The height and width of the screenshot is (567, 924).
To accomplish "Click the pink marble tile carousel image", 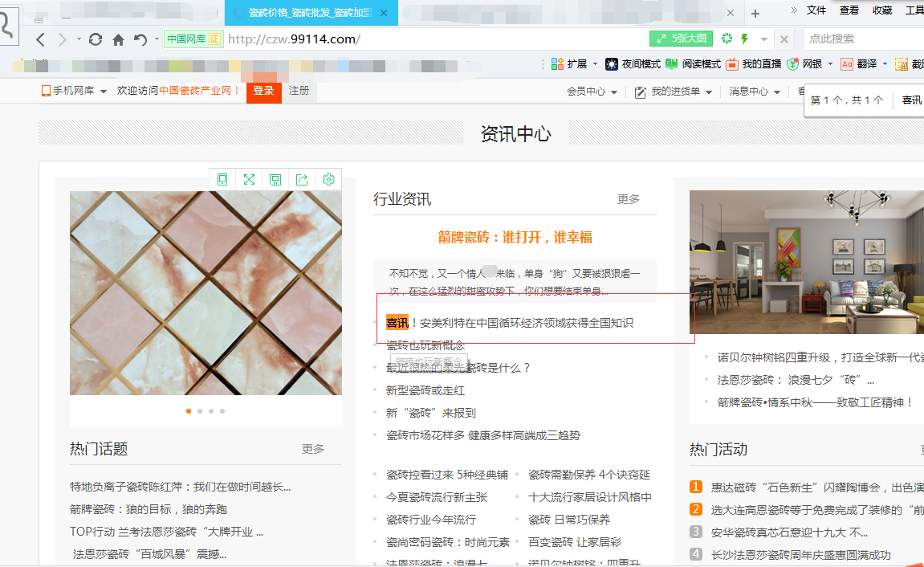I will pos(206,293).
